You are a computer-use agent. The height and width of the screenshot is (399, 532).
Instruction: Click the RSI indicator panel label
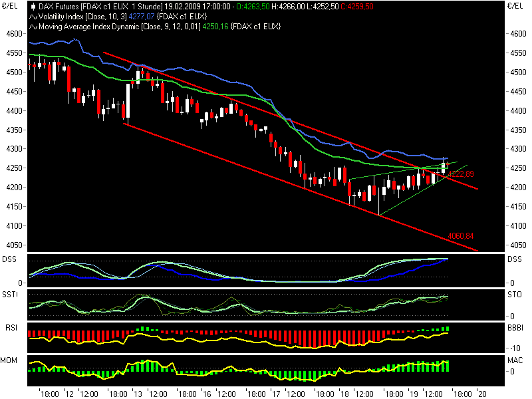11,328
